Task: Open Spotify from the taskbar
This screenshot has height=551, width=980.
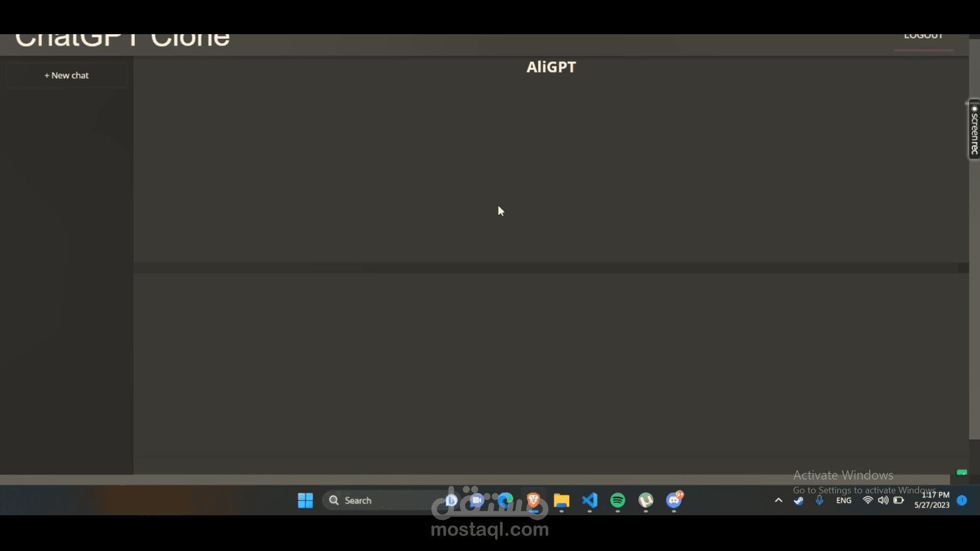Action: point(618,502)
